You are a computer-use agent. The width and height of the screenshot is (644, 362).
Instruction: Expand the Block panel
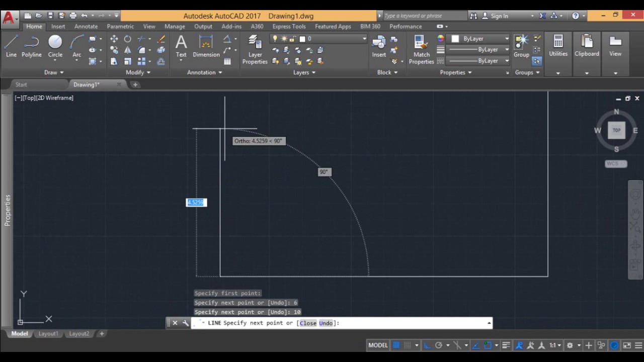click(x=387, y=72)
